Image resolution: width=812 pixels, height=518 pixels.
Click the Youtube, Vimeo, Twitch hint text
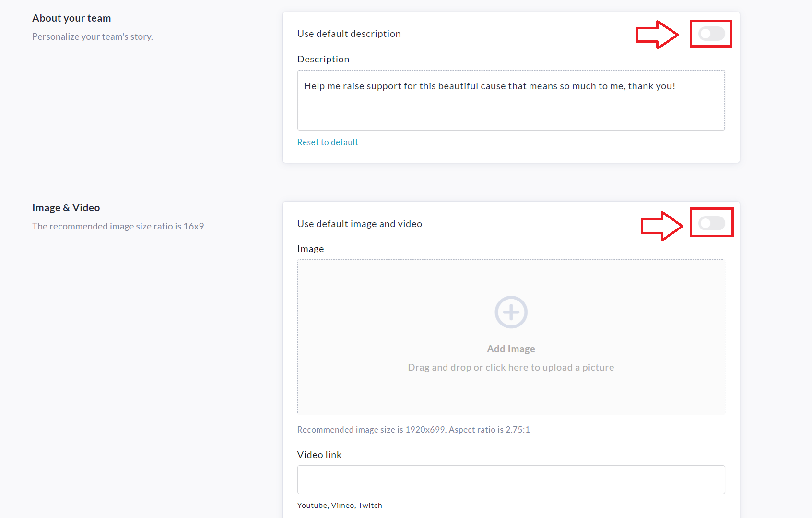[x=340, y=505]
